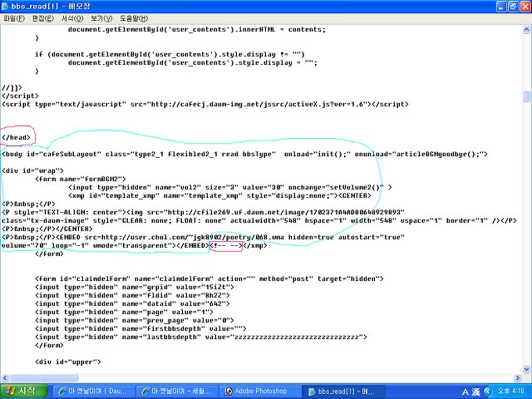Click the name="fldid" value="8h22" line

(x=132, y=295)
